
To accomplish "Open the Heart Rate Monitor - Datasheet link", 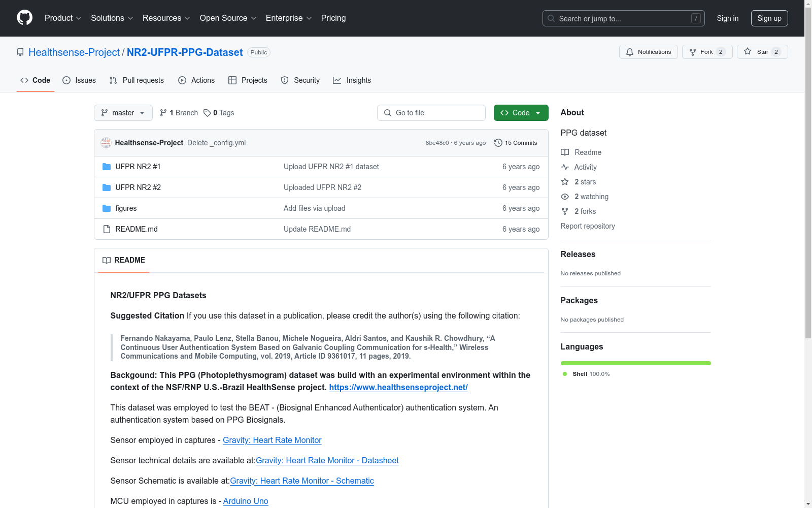I will (x=327, y=460).
